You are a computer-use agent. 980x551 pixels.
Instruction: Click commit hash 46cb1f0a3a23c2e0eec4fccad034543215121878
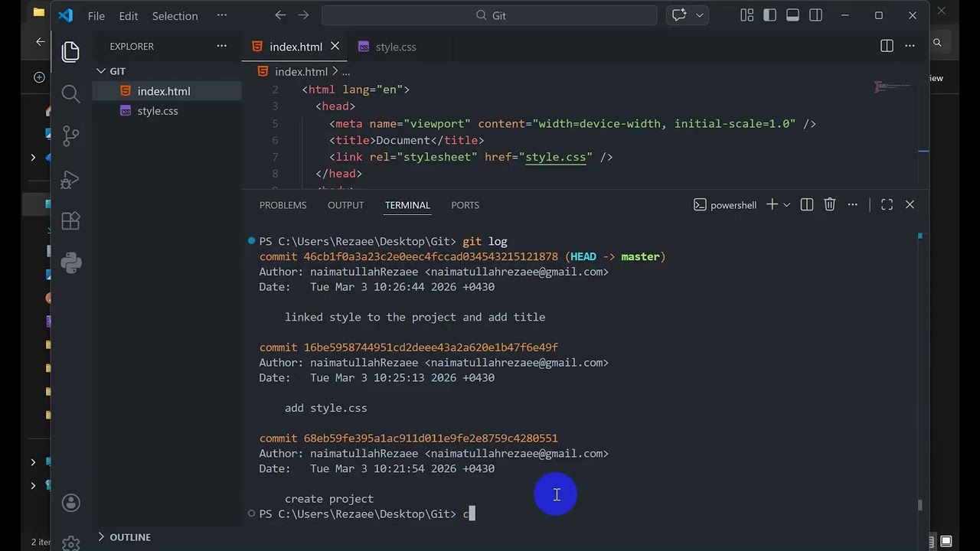click(x=431, y=256)
